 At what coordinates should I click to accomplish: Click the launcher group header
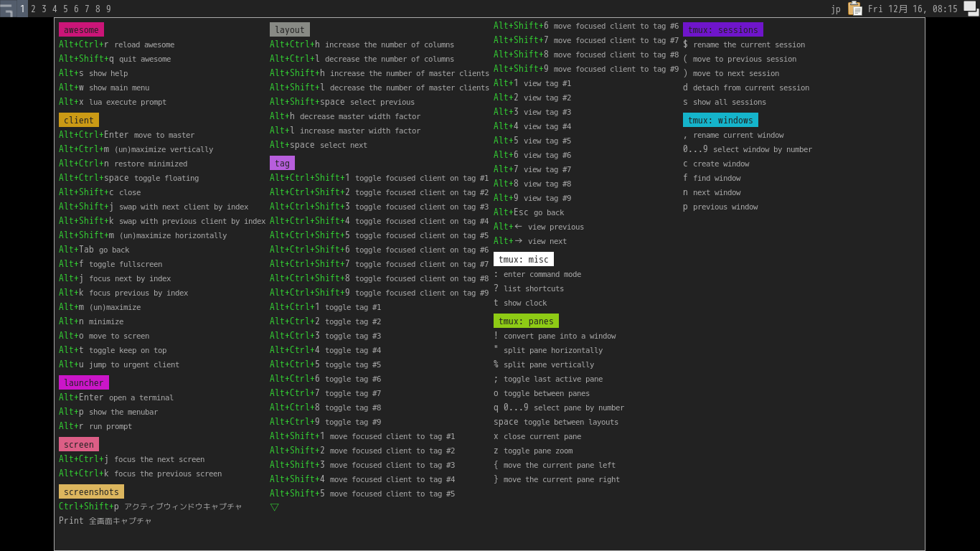click(84, 382)
